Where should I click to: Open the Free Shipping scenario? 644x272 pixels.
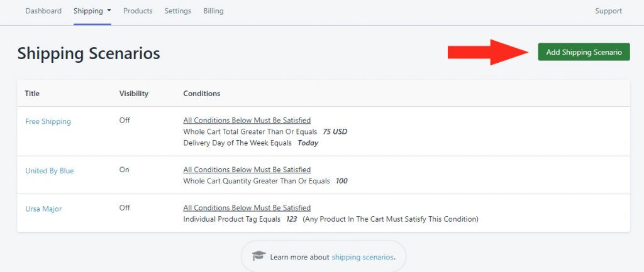48,121
